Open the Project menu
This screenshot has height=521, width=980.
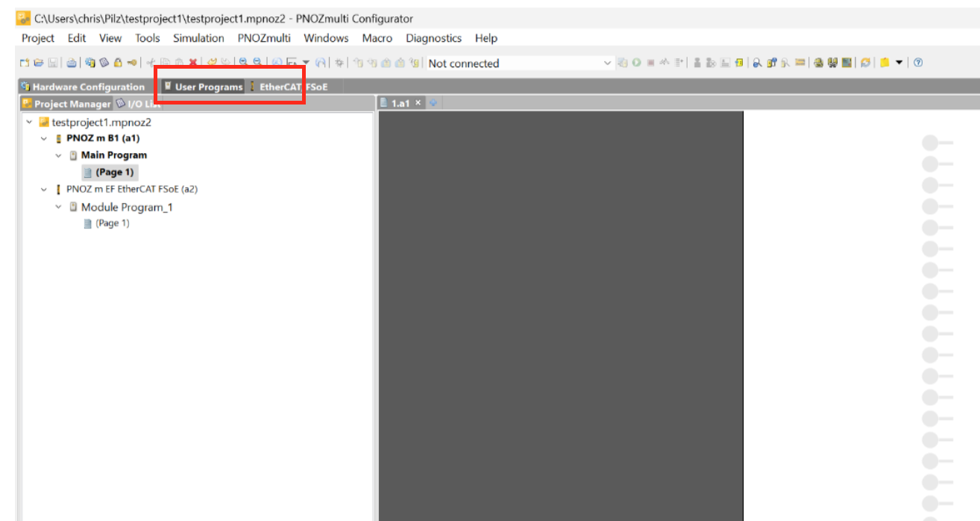coord(38,38)
